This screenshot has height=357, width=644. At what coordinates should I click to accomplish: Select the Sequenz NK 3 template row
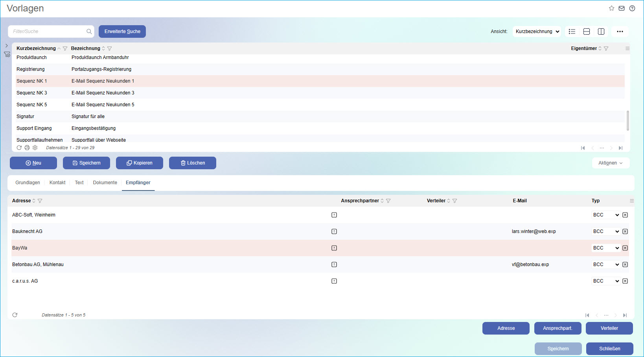(x=320, y=93)
